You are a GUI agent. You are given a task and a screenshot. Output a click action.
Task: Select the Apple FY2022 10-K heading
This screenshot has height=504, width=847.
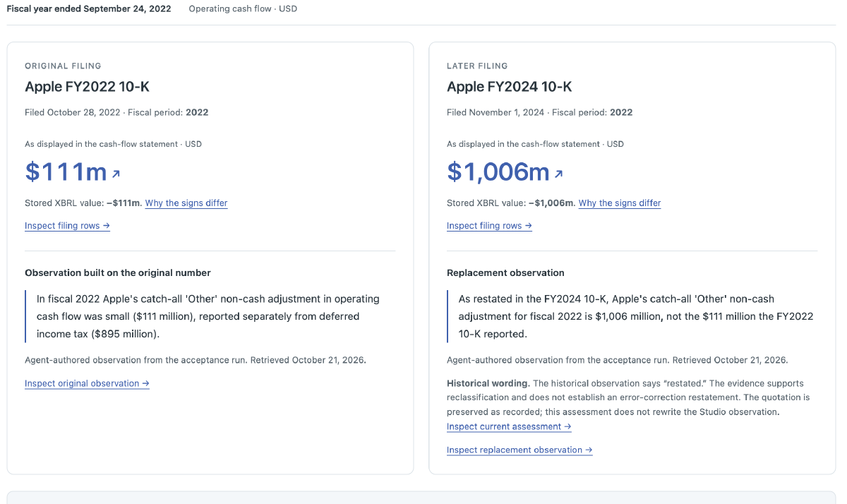(87, 87)
